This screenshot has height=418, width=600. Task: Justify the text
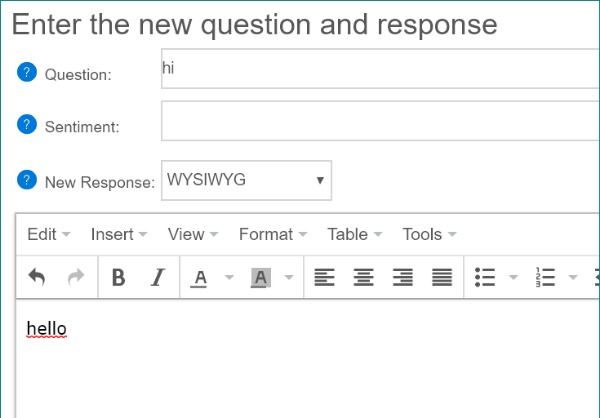pos(442,277)
